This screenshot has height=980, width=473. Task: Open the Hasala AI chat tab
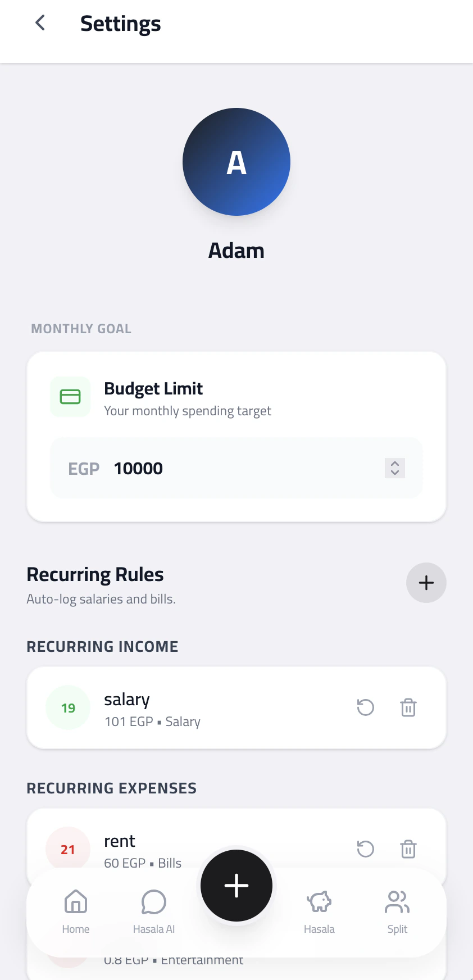click(153, 911)
